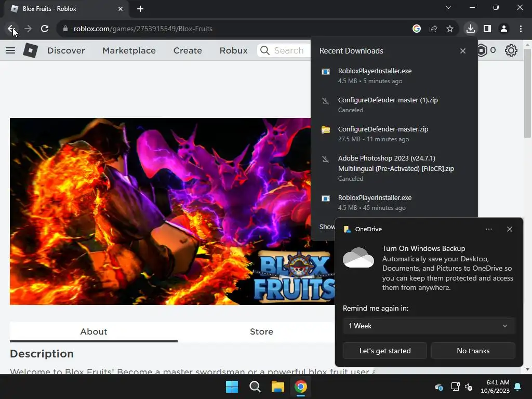The height and width of the screenshot is (399, 532).
Task: Open Roblox hamburger navigation menu
Action: click(x=10, y=50)
